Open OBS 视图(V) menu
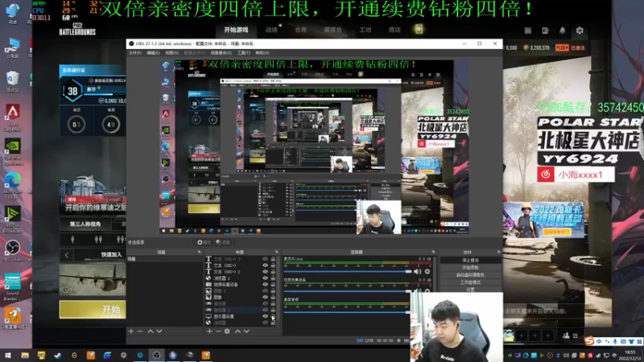 (171, 53)
